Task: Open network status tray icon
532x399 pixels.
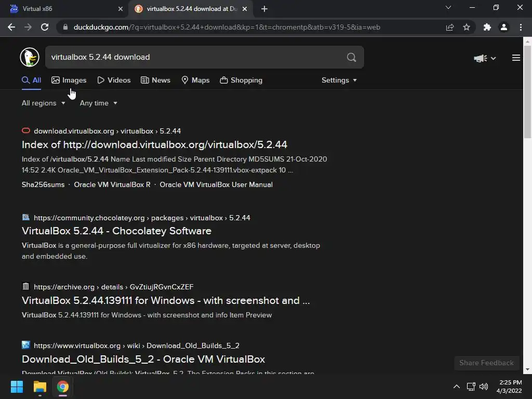Action: pos(471,387)
